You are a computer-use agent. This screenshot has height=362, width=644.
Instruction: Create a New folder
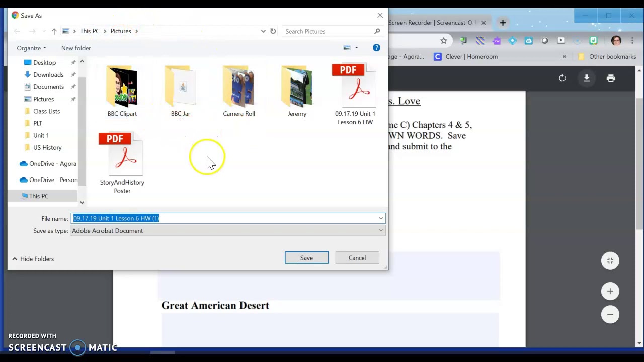(76, 48)
